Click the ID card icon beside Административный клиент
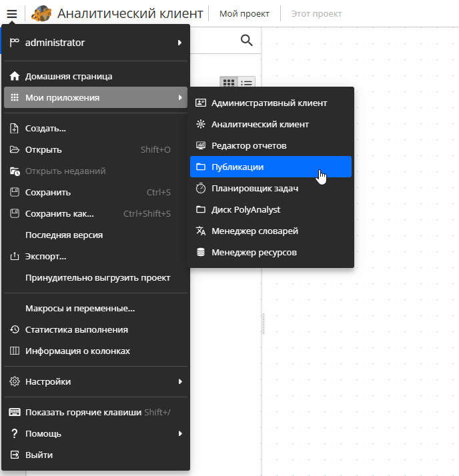Viewport: 459px width, 476px height. (201, 103)
